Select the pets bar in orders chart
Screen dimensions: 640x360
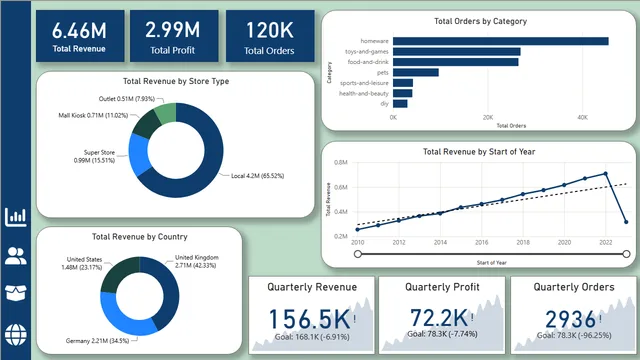pos(416,73)
